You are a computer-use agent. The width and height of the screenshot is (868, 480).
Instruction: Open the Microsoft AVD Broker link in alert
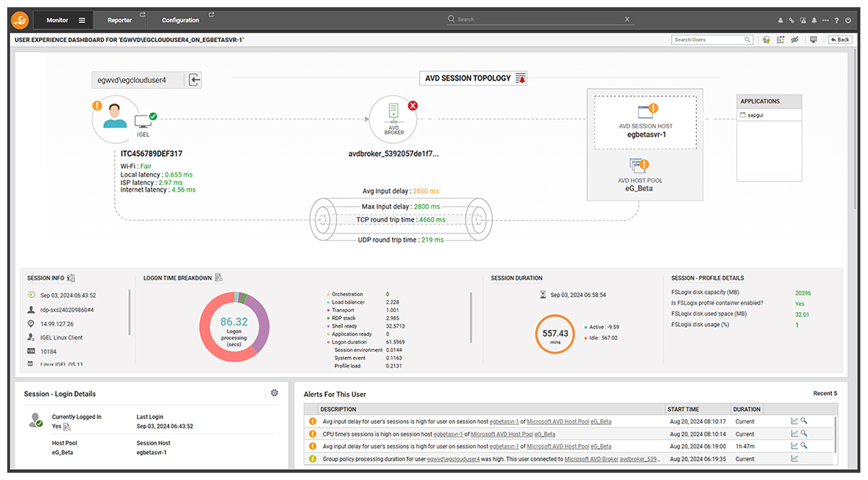click(x=591, y=459)
